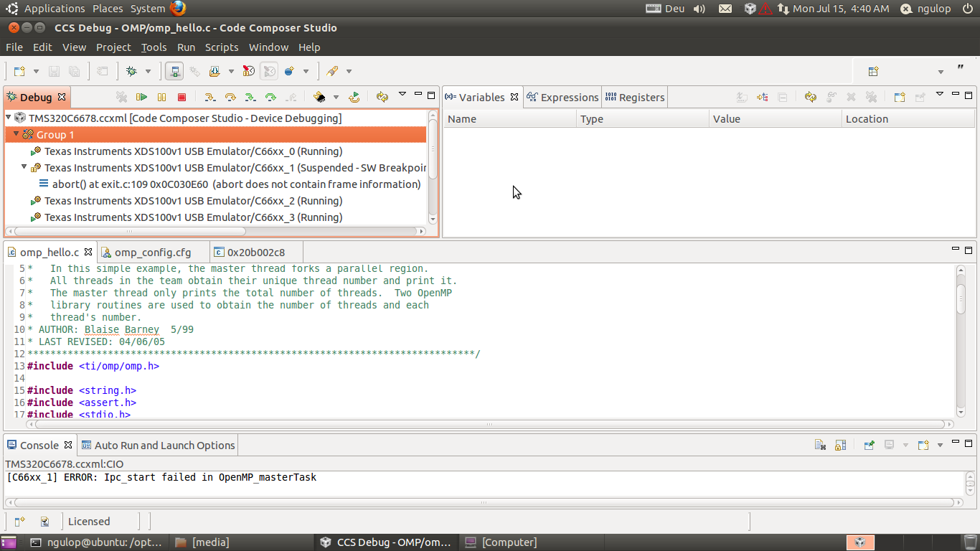This screenshot has width=980, height=551.
Task: Click the Ipc_start failed error line in Console
Action: [x=161, y=477]
